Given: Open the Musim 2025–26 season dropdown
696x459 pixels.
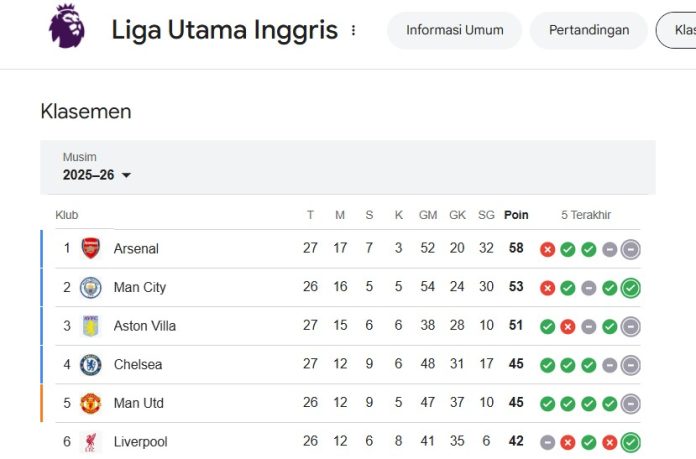Looking at the screenshot, I should pyautogui.click(x=97, y=175).
